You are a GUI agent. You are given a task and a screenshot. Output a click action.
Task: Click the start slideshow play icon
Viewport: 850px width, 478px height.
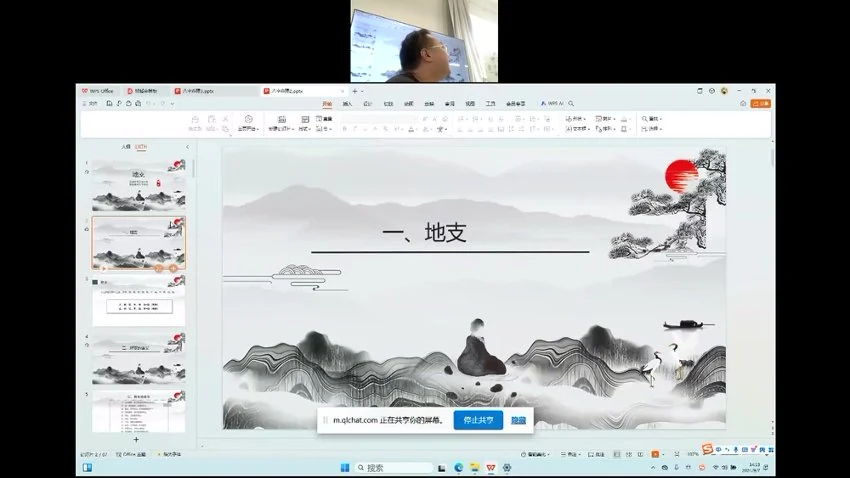248,119
